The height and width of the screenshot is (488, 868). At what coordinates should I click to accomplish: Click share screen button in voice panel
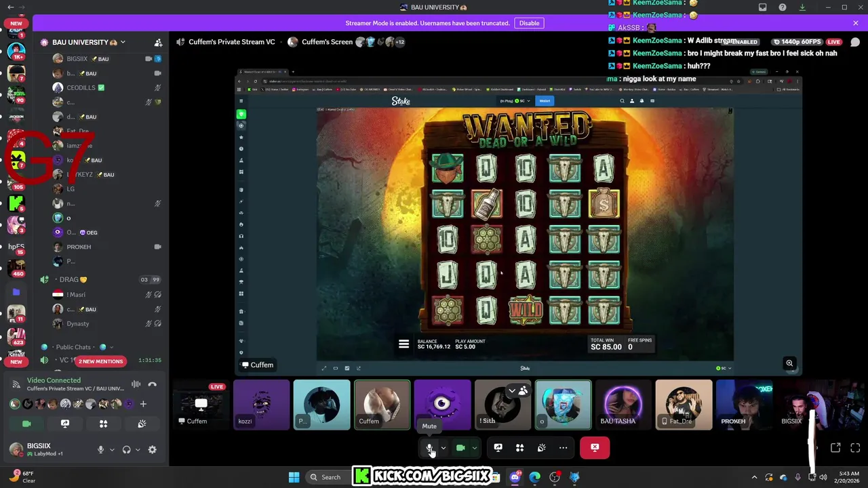65,424
